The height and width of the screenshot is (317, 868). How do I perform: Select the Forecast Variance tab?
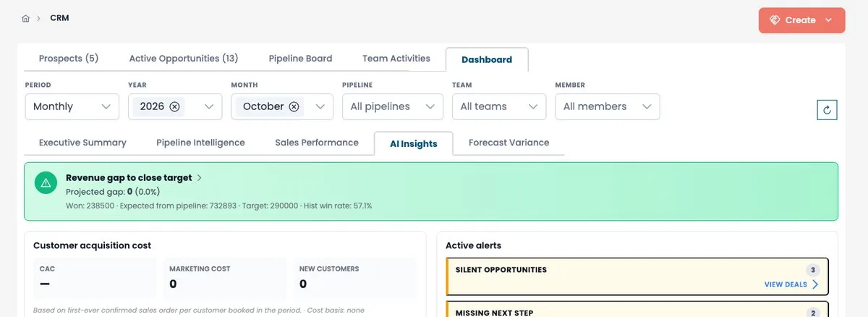click(x=509, y=143)
